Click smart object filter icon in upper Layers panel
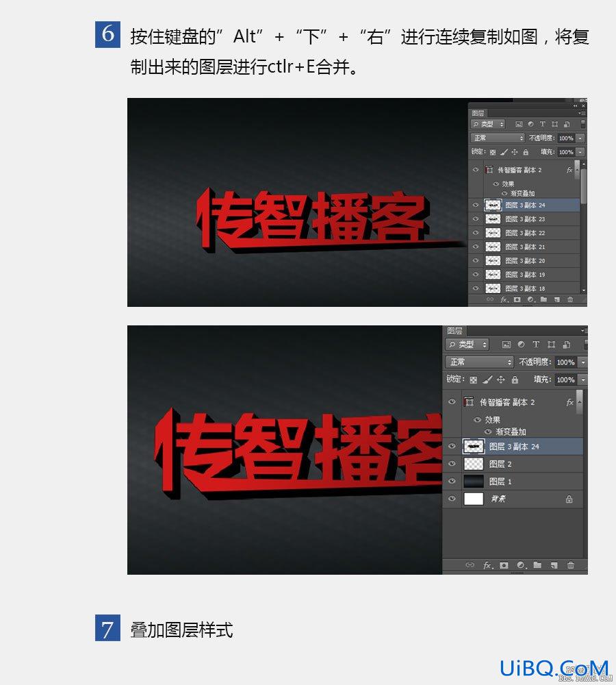 click(566, 124)
